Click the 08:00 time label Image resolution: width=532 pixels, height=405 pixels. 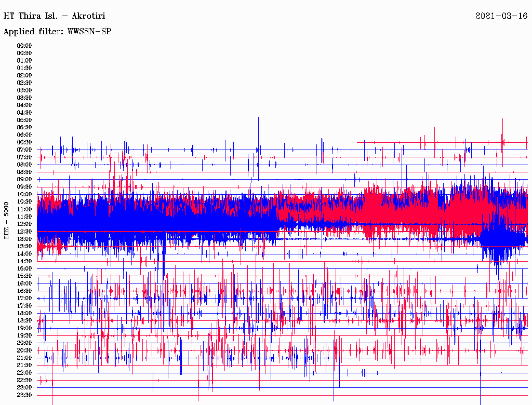24,165
